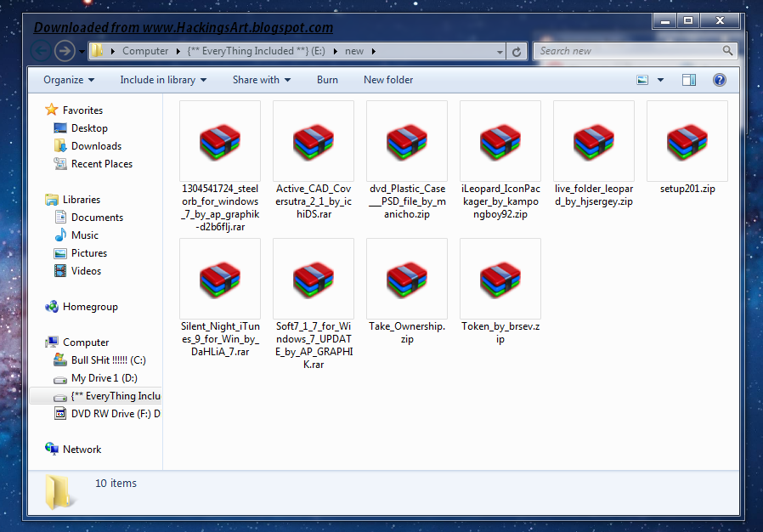Open the change view options arrow
Image resolution: width=763 pixels, height=532 pixels.
pos(661,80)
